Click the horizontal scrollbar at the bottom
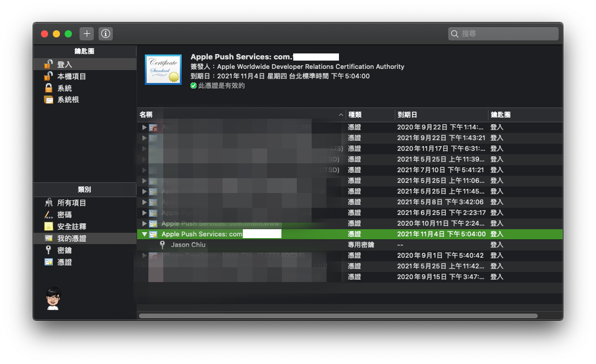The width and height of the screenshot is (596, 364). (x=338, y=316)
